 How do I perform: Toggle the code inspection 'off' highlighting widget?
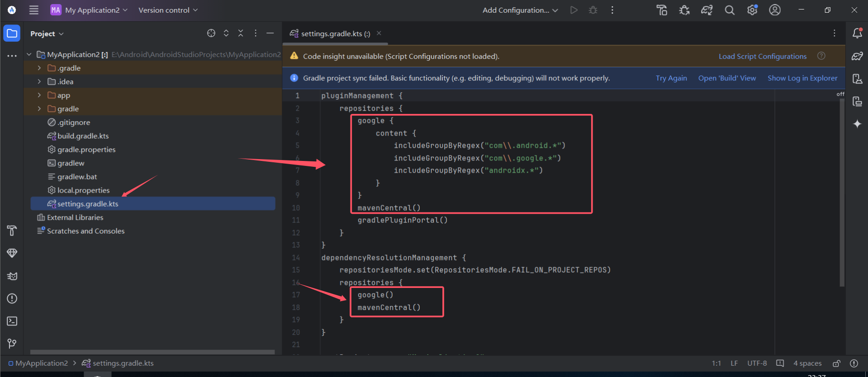tap(840, 94)
